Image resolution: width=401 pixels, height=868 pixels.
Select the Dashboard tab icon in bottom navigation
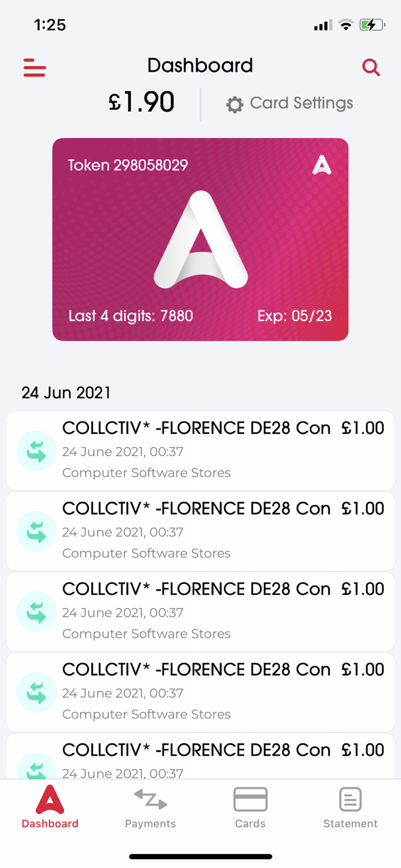(50, 801)
